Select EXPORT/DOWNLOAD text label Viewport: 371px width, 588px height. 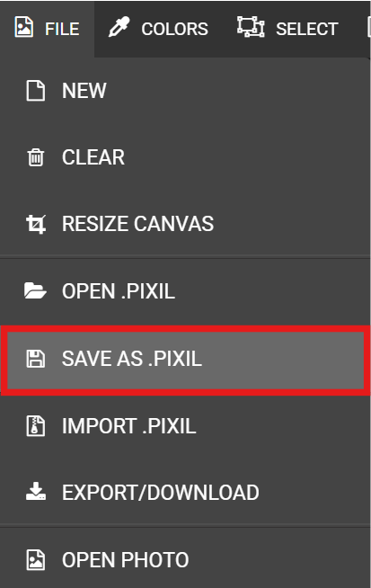coord(161,493)
